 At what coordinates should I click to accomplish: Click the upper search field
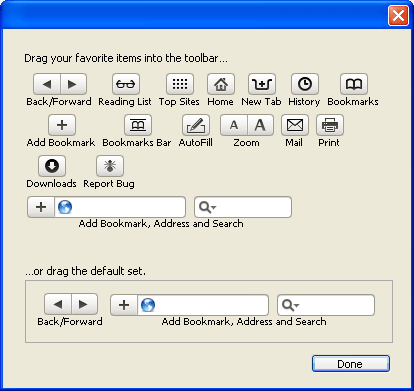[x=243, y=207]
